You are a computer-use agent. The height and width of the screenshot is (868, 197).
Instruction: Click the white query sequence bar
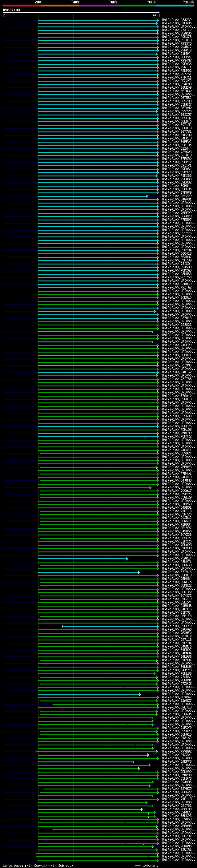[x=81, y=12]
